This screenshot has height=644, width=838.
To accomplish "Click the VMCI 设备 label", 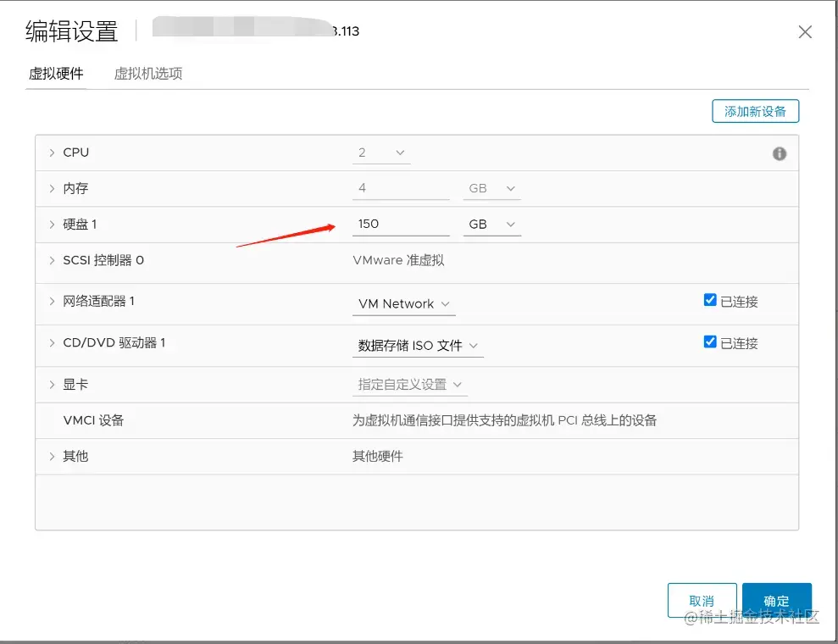I will (93, 420).
